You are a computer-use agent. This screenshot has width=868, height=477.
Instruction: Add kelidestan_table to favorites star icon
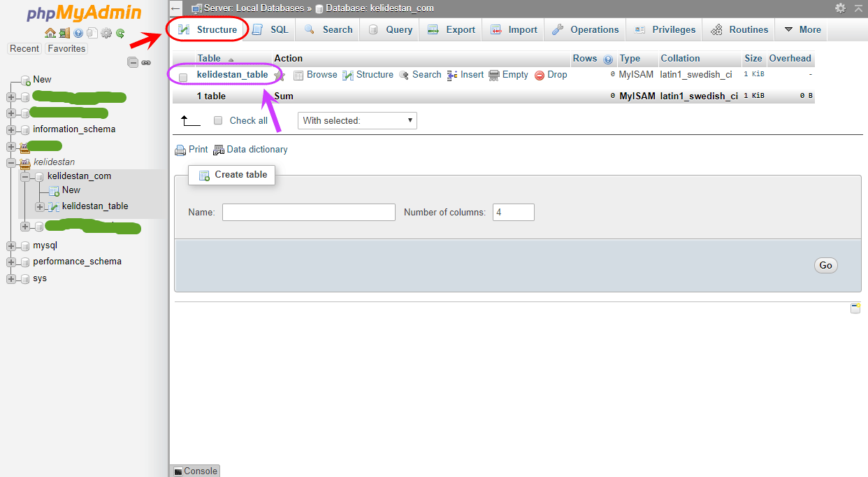pos(279,76)
